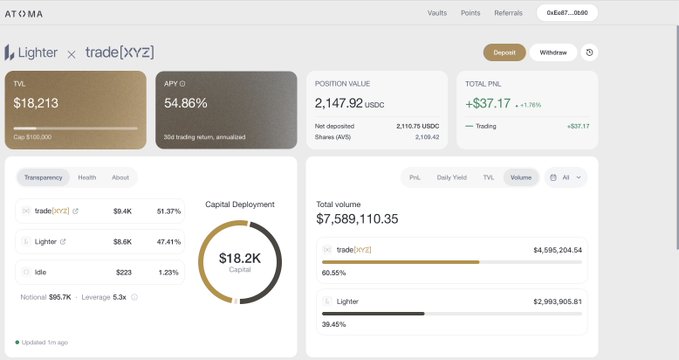Viewport: 679px width, 360px height.
Task: Click Notional $95.7K text
Action: pyautogui.click(x=45, y=297)
